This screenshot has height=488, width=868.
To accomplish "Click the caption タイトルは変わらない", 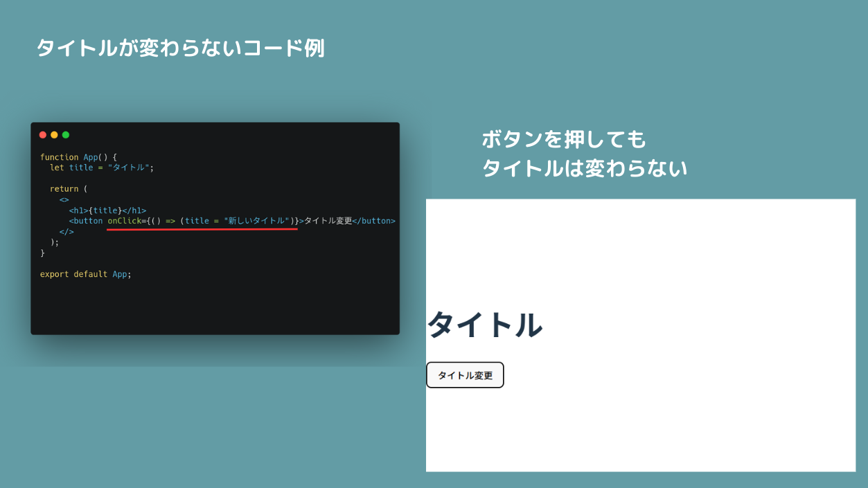I will click(585, 168).
